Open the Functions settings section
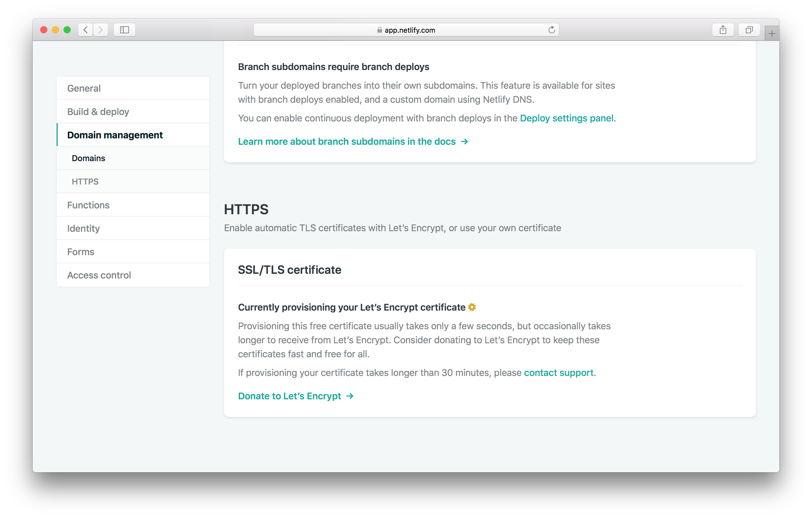Image resolution: width=812 pixels, height=519 pixels. 88,205
